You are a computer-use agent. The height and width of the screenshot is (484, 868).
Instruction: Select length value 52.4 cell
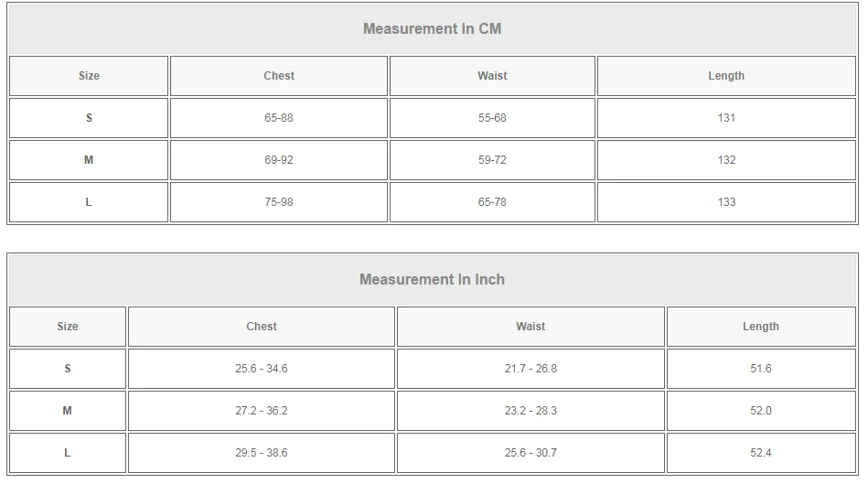[x=761, y=453]
